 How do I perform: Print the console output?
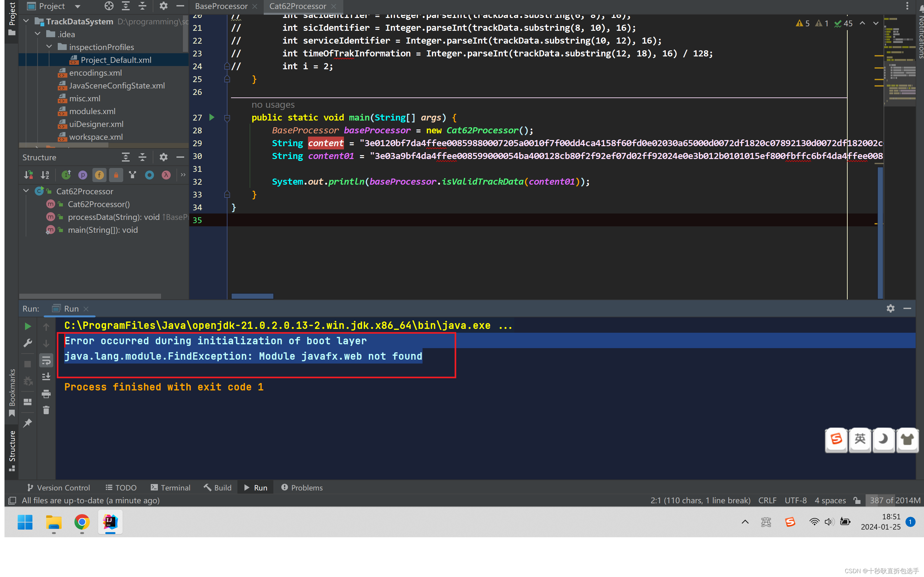click(x=46, y=394)
